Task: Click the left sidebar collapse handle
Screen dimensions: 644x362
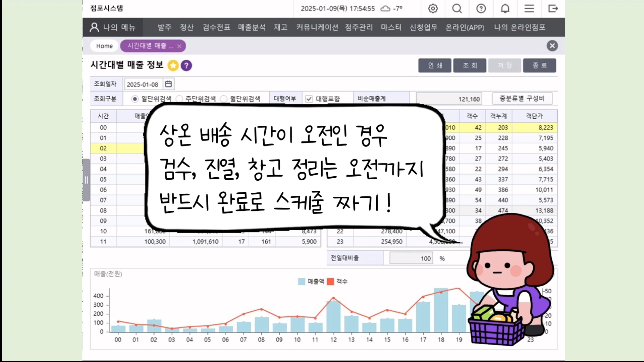Action: pos(86,180)
